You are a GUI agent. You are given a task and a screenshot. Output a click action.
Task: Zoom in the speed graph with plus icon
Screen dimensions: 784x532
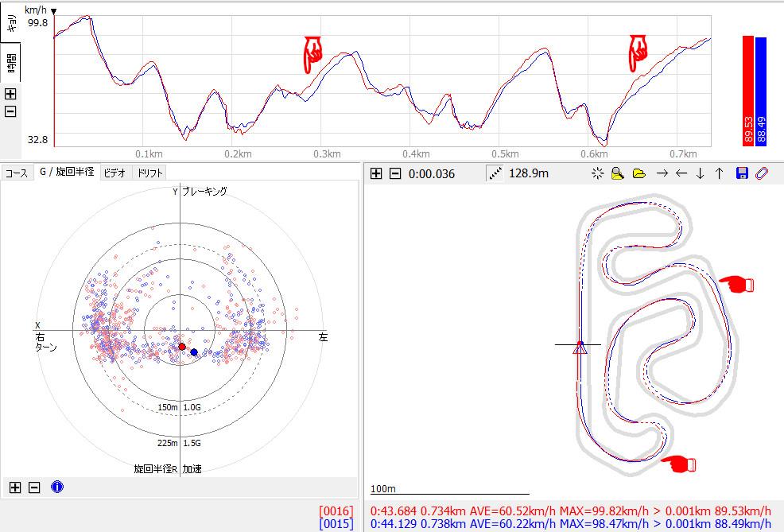pyautogui.click(x=10, y=94)
